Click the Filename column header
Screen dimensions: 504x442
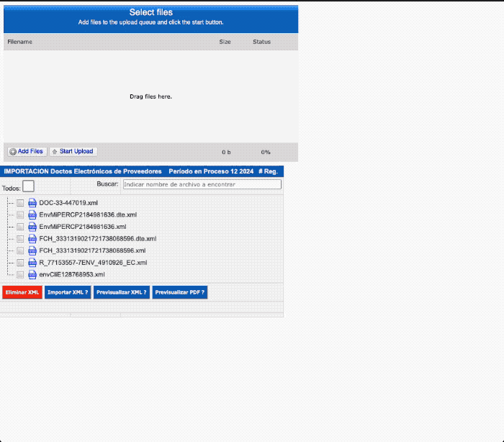(19, 42)
